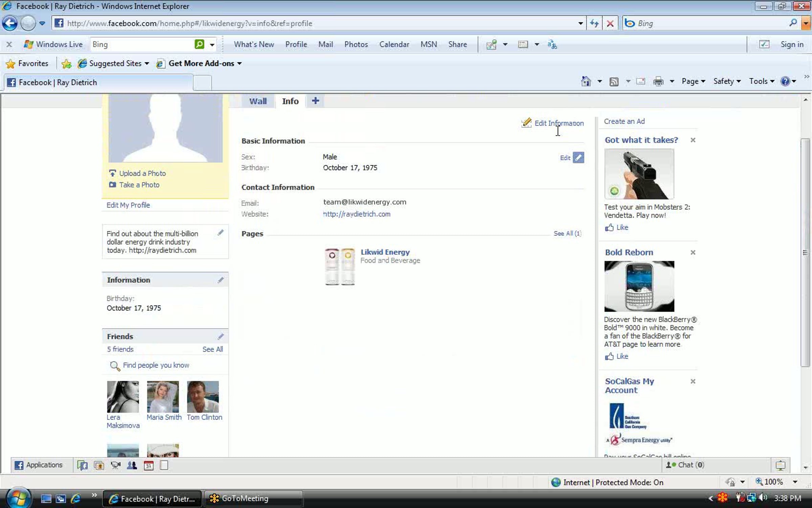This screenshot has height=508, width=812.
Task: Click the Print icon in command bar
Action: 658,82
